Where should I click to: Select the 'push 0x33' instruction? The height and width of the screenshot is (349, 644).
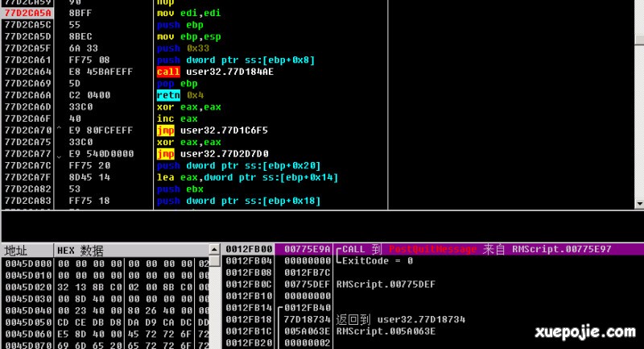(x=183, y=48)
